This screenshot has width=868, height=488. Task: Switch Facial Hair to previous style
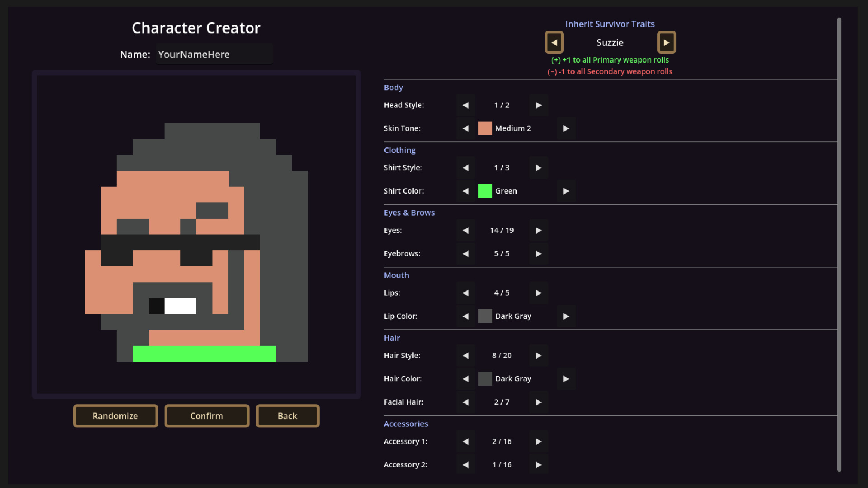coord(466,402)
